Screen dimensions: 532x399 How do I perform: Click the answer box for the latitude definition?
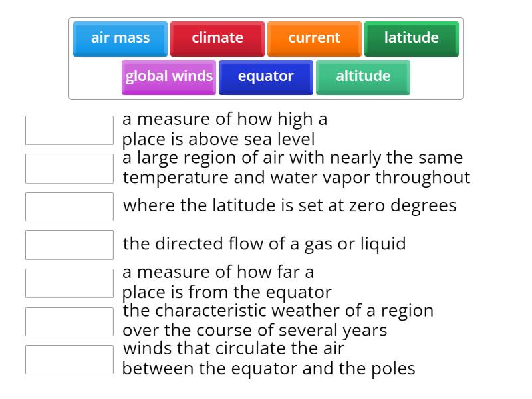pyautogui.click(x=69, y=282)
